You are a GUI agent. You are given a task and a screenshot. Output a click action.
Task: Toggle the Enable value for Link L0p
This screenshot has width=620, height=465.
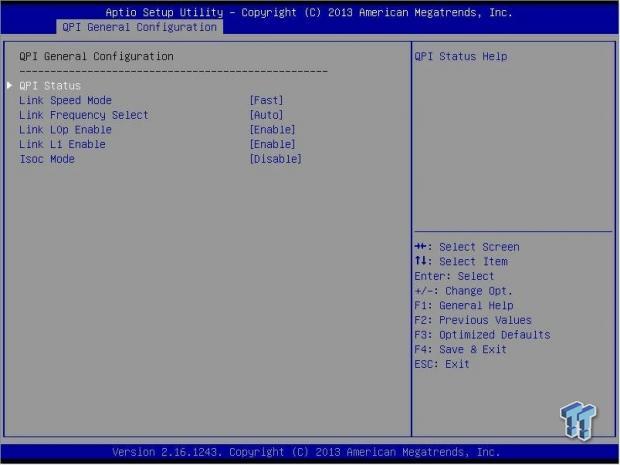[x=272, y=130]
